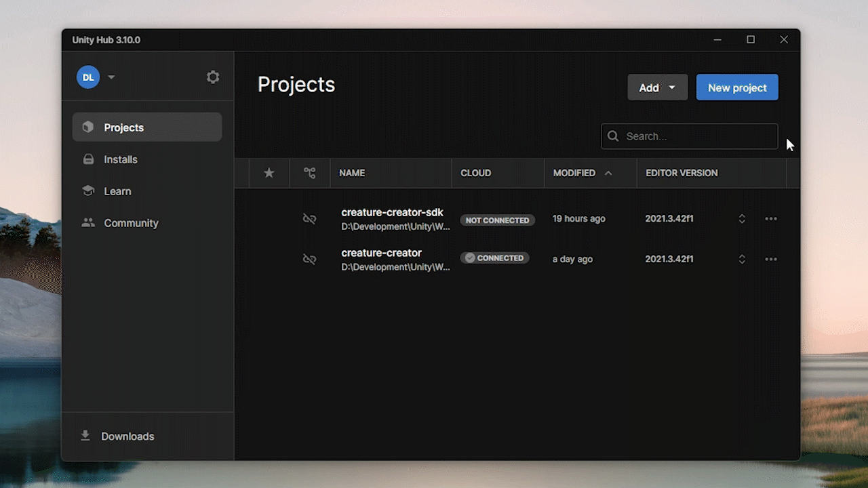The width and height of the screenshot is (868, 488).
Task: Click the unlinked icon for creature-creator
Action: pos(309,259)
